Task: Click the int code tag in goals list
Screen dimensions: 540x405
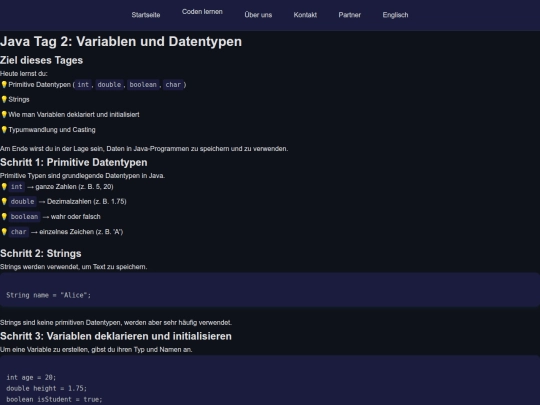Action: pyautogui.click(x=83, y=84)
